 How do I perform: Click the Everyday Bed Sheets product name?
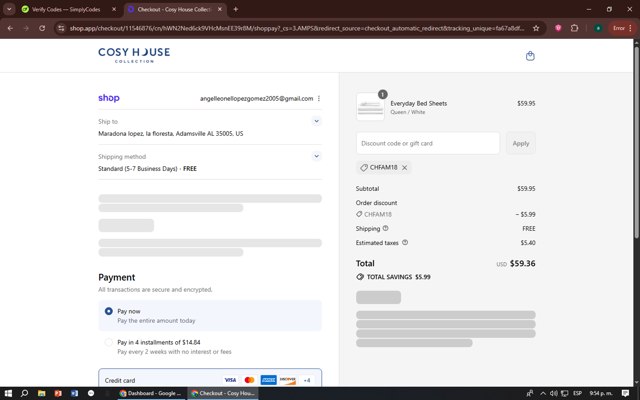pos(418,103)
